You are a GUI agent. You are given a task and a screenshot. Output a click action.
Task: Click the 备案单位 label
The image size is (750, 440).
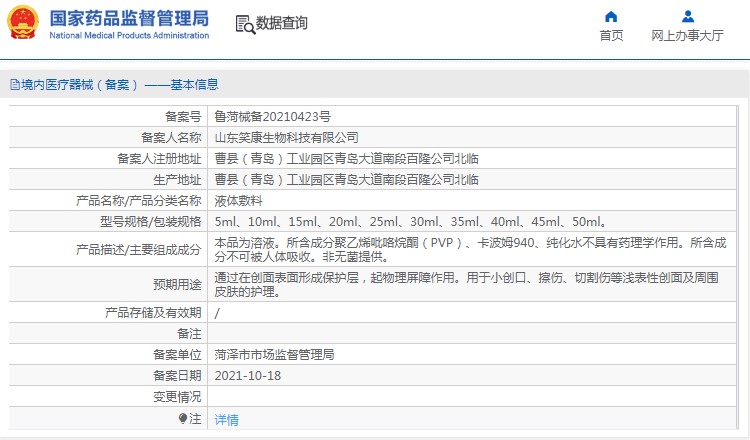point(177,354)
